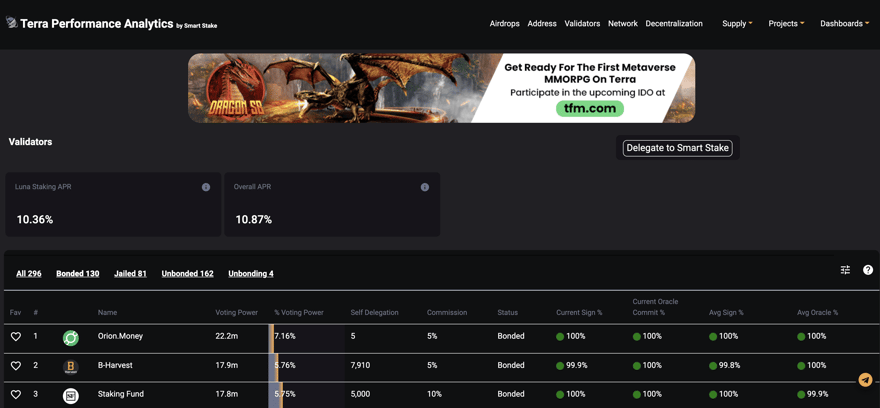Filter to Bonded 130 validators
Image resolution: width=880 pixels, height=408 pixels.
pyautogui.click(x=77, y=274)
